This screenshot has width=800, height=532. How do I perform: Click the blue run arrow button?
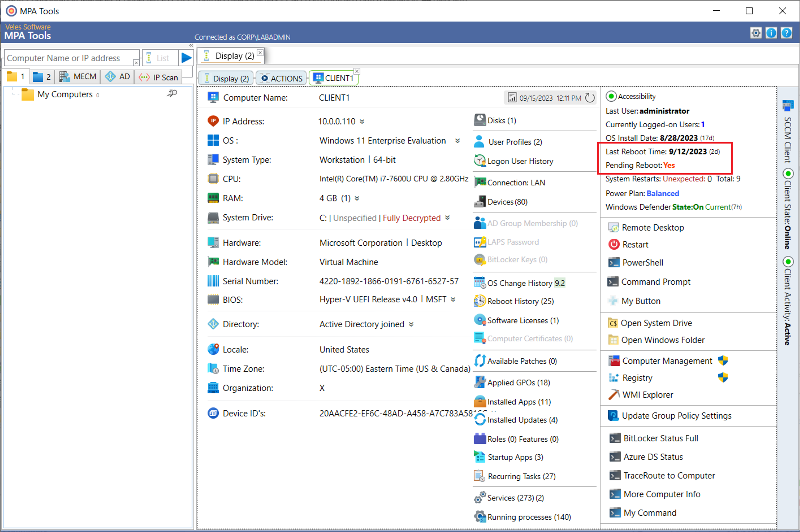pyautogui.click(x=186, y=58)
